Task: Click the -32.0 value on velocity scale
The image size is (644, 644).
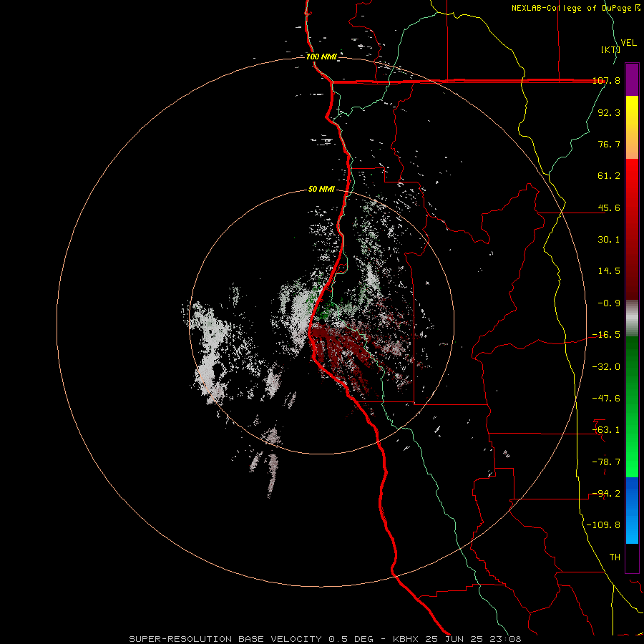Action: pyautogui.click(x=606, y=367)
